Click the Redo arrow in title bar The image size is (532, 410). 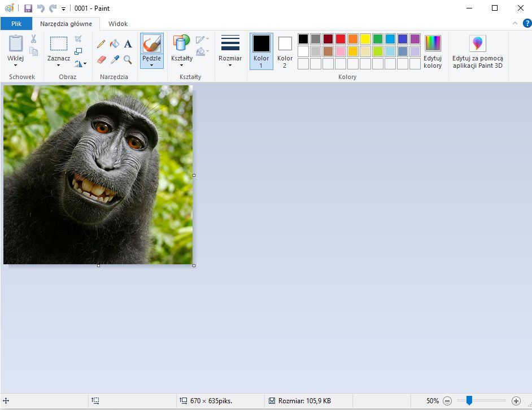53,8
